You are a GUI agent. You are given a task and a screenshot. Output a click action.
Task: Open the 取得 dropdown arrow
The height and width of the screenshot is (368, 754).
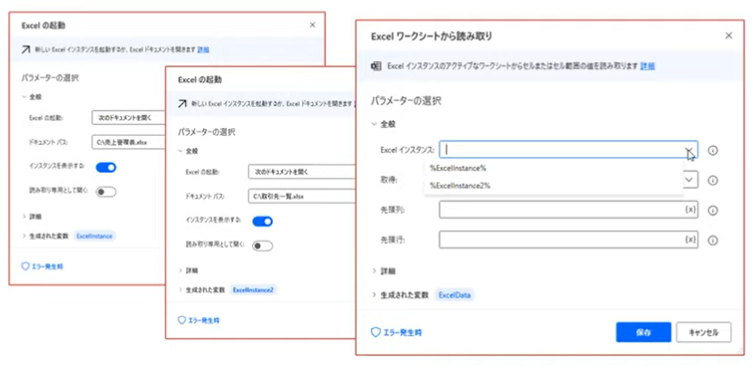click(690, 180)
